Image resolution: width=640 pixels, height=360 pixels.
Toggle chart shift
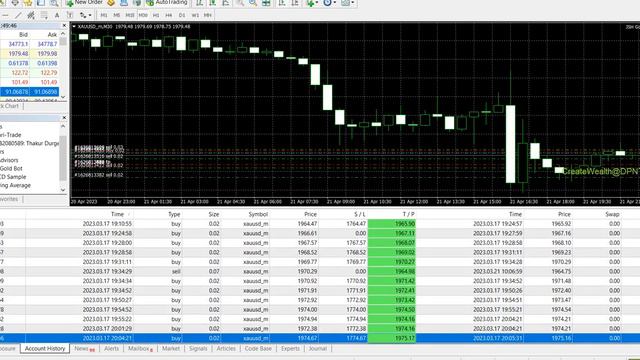tap(295, 3)
